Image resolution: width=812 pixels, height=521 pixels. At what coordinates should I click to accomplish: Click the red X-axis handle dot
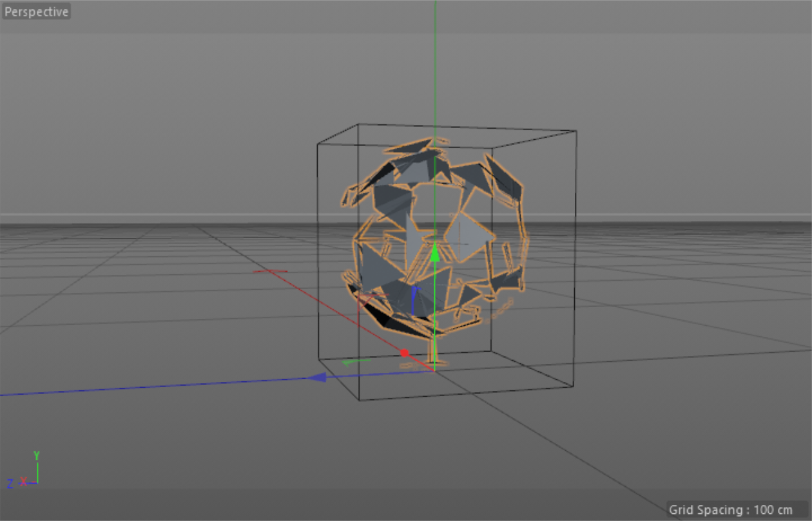click(x=405, y=353)
